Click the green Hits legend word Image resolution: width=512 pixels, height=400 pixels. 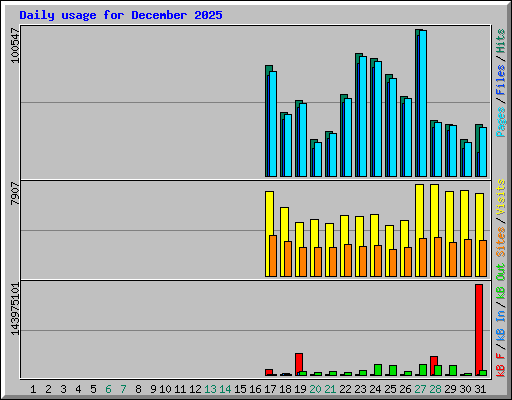click(501, 41)
